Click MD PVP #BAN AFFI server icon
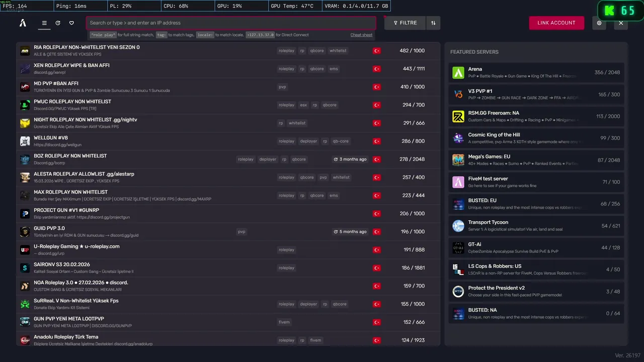The width and height of the screenshot is (644, 362). 25,87
